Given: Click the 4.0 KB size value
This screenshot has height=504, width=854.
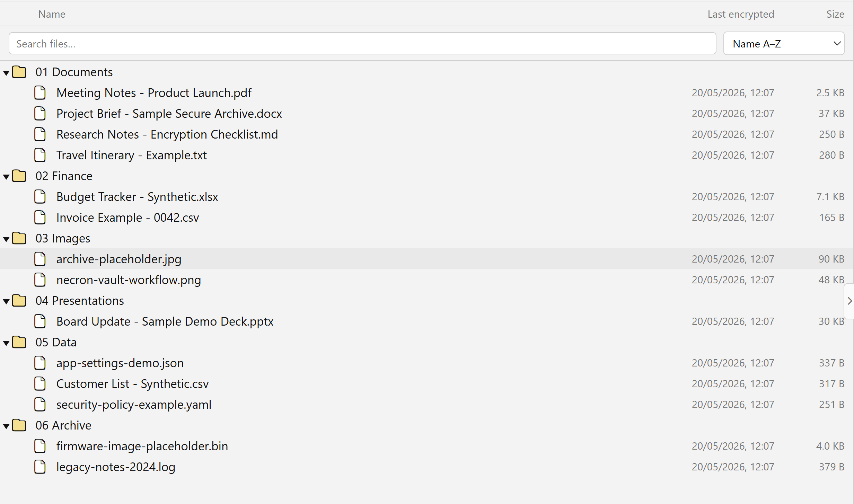Looking at the screenshot, I should pos(830,446).
